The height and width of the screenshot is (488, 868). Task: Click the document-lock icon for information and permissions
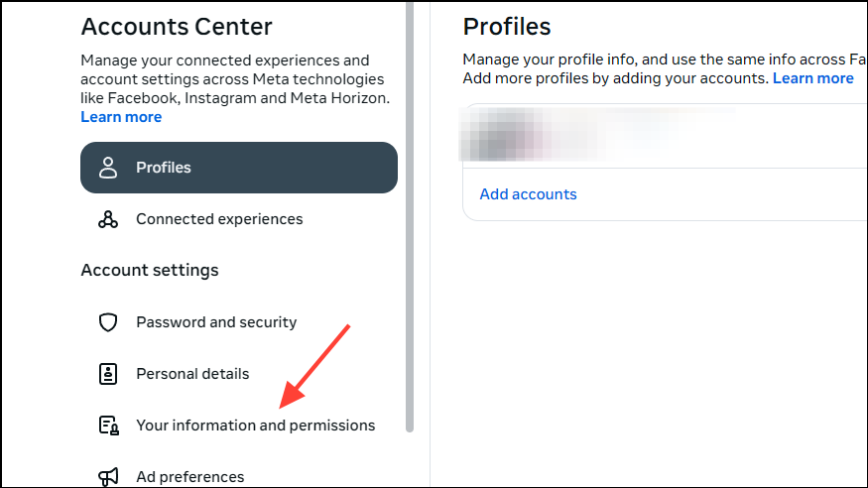point(108,426)
